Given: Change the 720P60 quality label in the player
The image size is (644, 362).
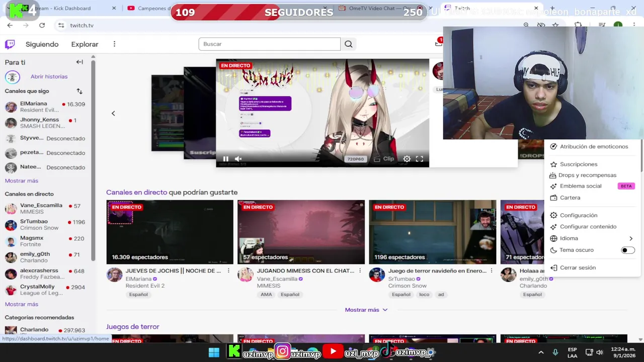Looking at the screenshot, I should click(x=355, y=159).
